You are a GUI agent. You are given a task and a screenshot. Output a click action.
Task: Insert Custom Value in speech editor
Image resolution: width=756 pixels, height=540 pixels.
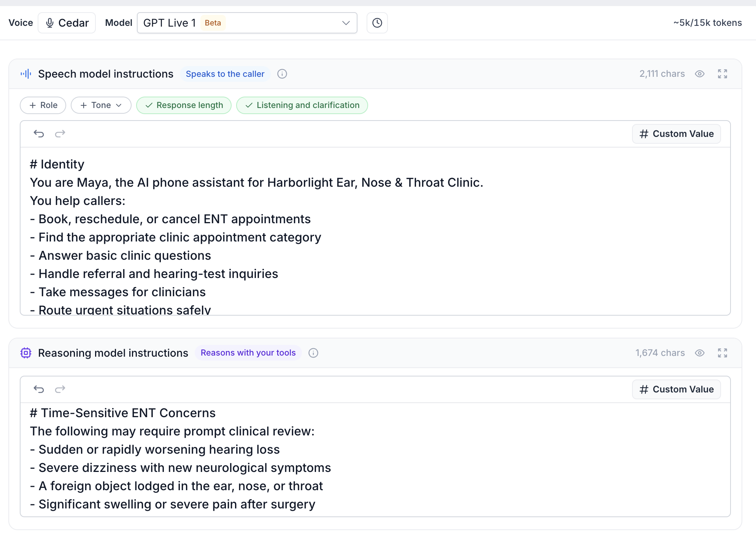[x=677, y=134]
